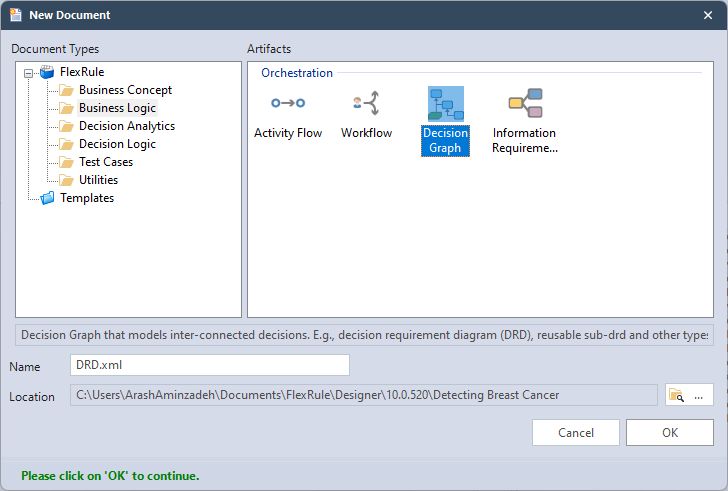Image resolution: width=728 pixels, height=491 pixels.
Task: Click the Orchestration group header
Action: click(x=297, y=73)
